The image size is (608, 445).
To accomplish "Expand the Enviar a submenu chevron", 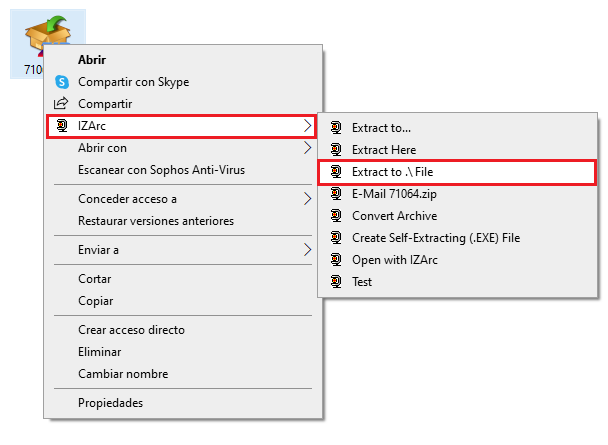I will point(307,250).
